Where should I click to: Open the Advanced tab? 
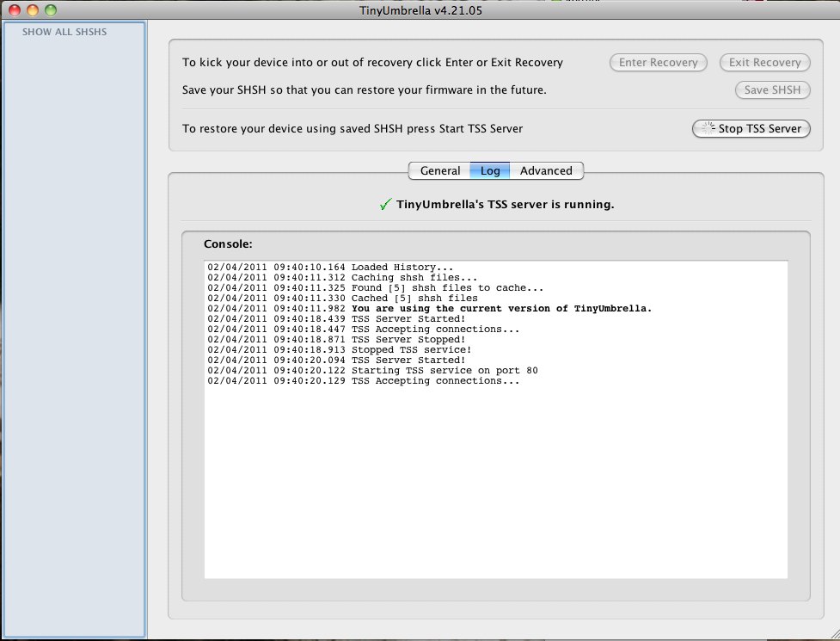pos(546,170)
